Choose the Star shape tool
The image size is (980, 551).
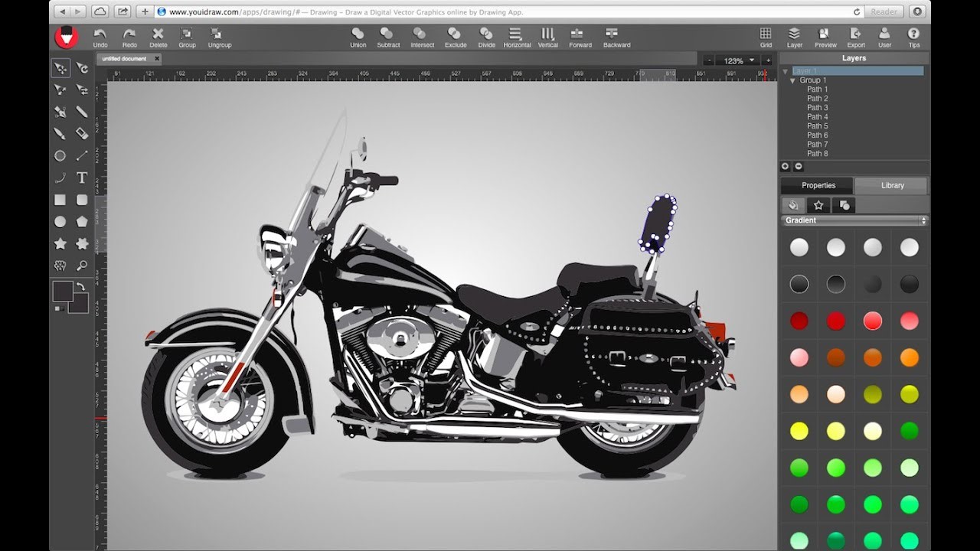pos(60,243)
